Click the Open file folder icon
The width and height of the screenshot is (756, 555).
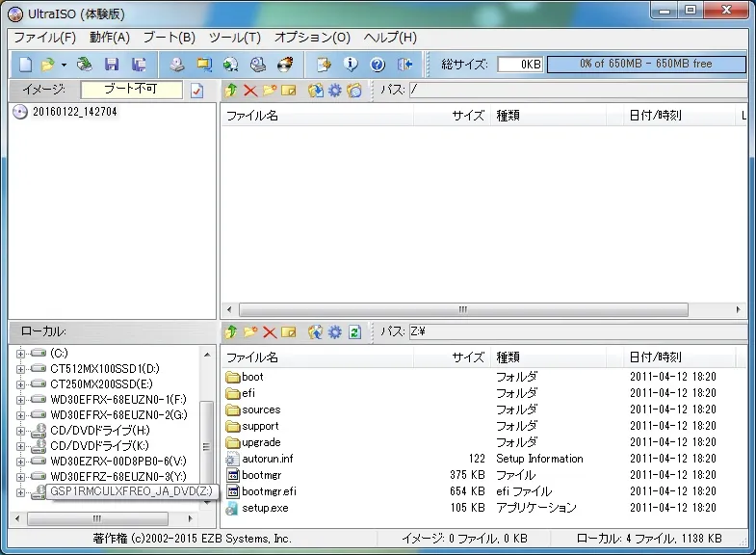click(48, 65)
